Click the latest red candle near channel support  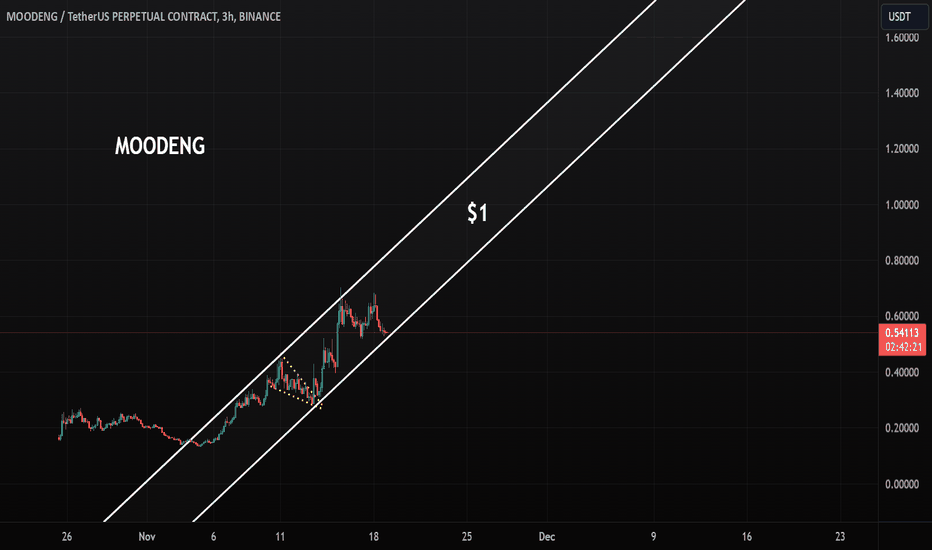386,332
